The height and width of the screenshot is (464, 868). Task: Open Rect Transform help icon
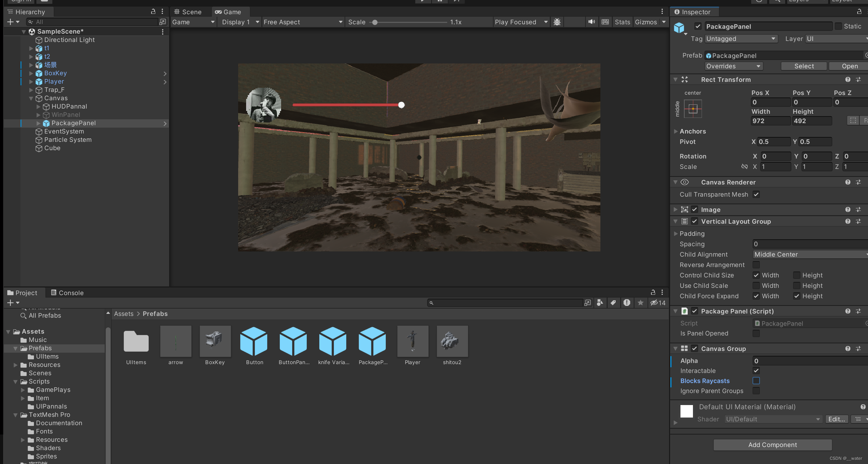click(848, 79)
